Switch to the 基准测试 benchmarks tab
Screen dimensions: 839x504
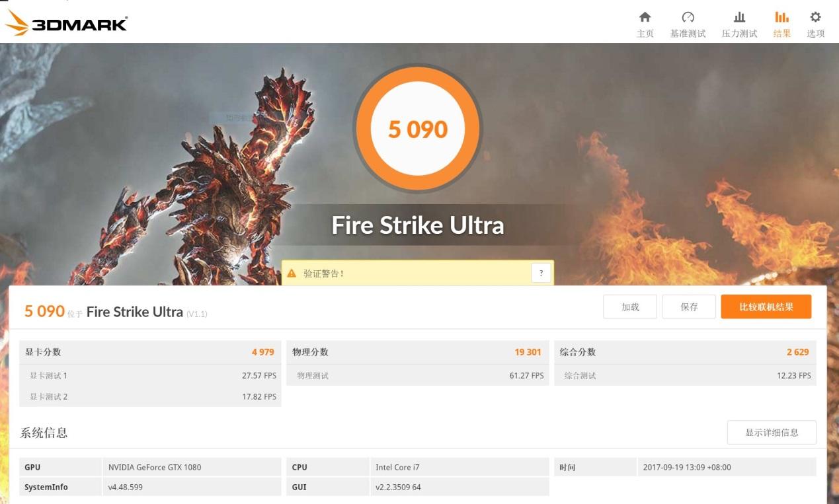tap(688, 24)
